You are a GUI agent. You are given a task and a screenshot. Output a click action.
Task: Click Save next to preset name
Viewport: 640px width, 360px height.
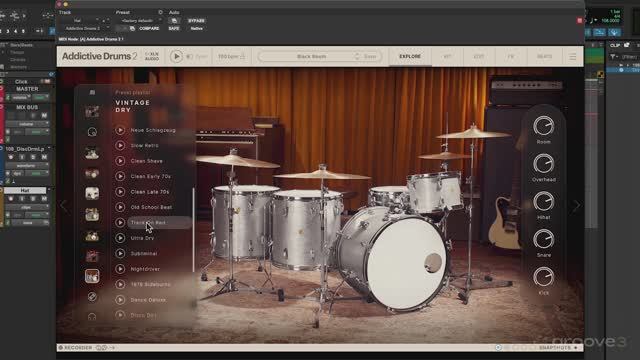(x=370, y=56)
